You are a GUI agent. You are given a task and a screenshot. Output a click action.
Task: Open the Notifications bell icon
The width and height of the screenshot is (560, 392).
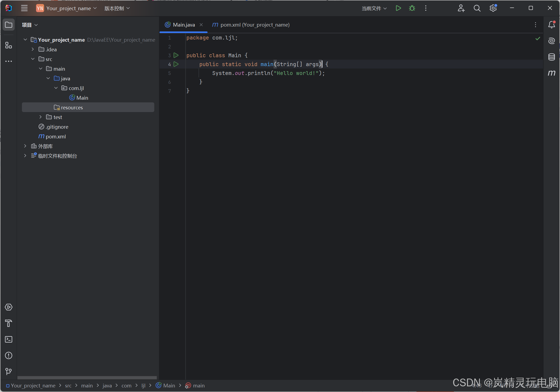[x=551, y=25]
